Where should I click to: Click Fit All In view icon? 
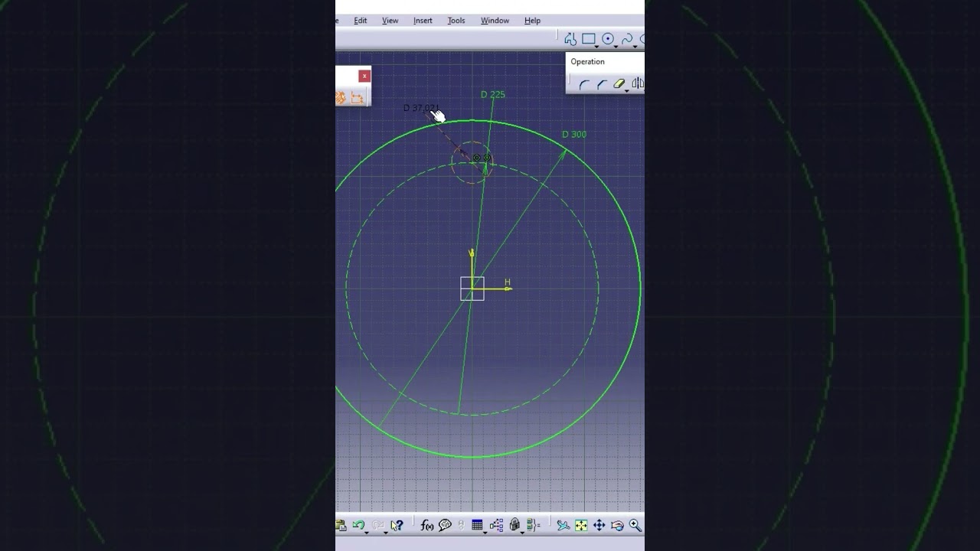(581, 525)
